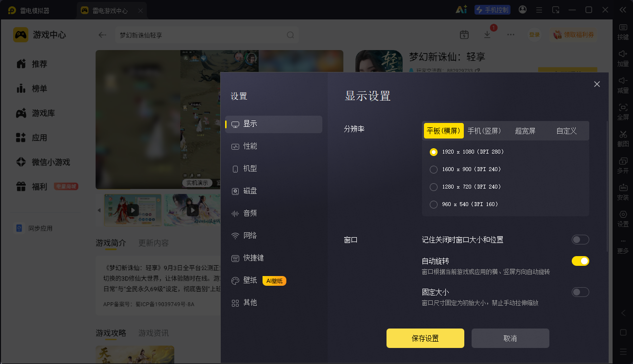Tap the Android back triangle in right sidebar
The image size is (633, 364).
[623, 313]
